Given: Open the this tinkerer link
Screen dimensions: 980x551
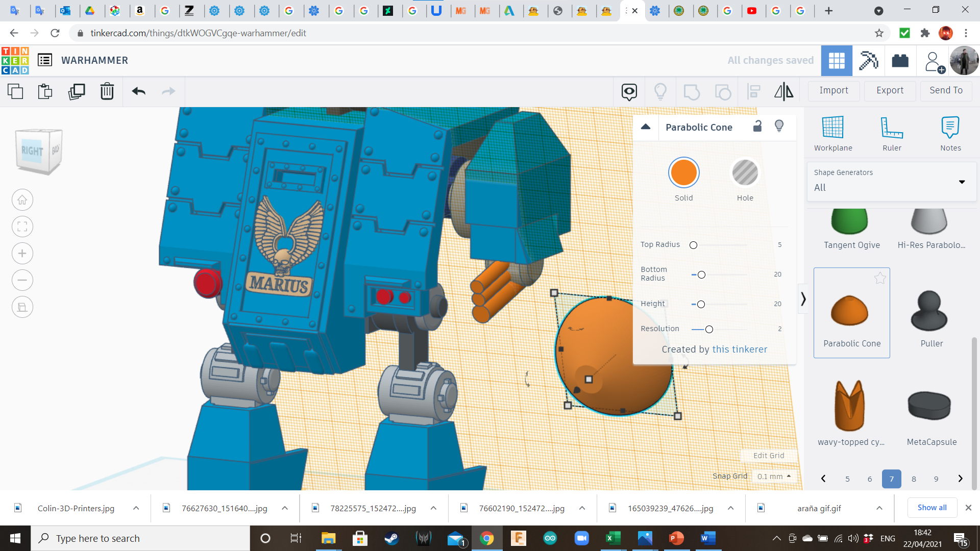Looking at the screenshot, I should [740, 349].
